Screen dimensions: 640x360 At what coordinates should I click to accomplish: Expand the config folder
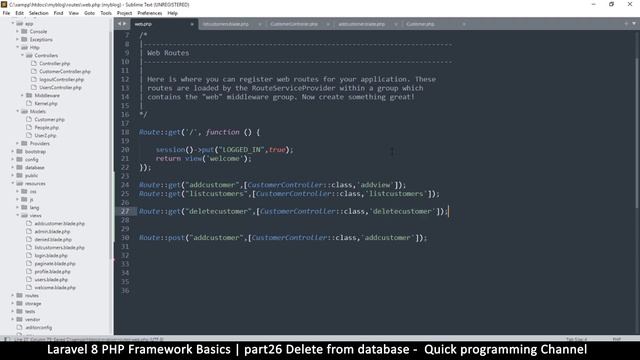click(13, 159)
